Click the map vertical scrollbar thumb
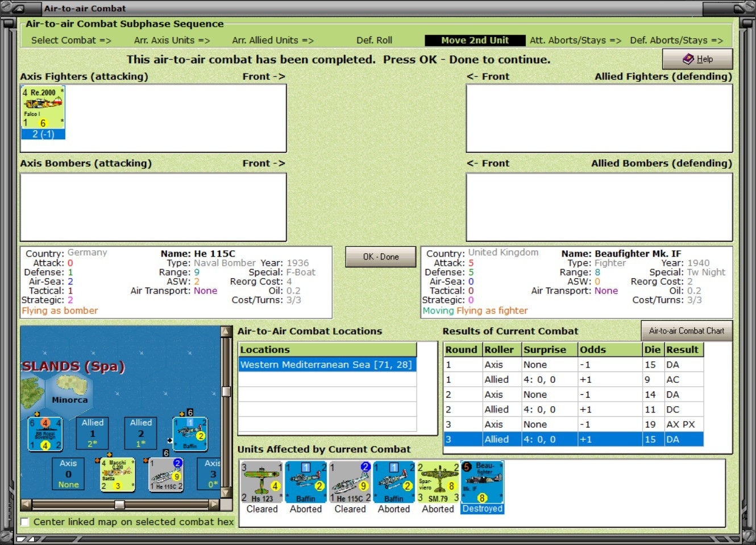This screenshot has height=545, width=756. pos(226,391)
